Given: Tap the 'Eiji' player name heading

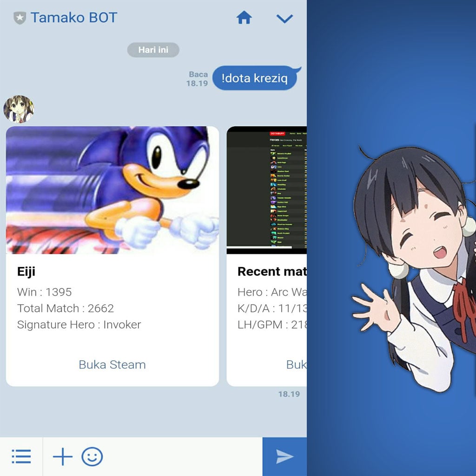Looking at the screenshot, I should point(26,271).
